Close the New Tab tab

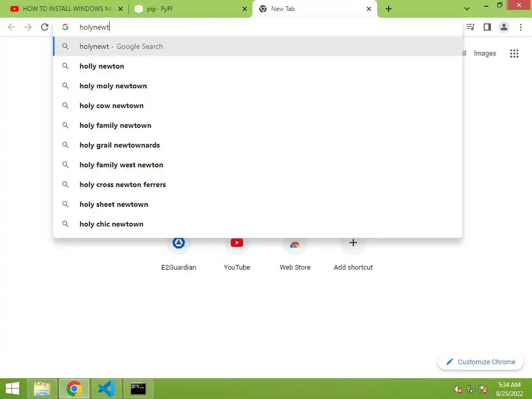(x=369, y=9)
